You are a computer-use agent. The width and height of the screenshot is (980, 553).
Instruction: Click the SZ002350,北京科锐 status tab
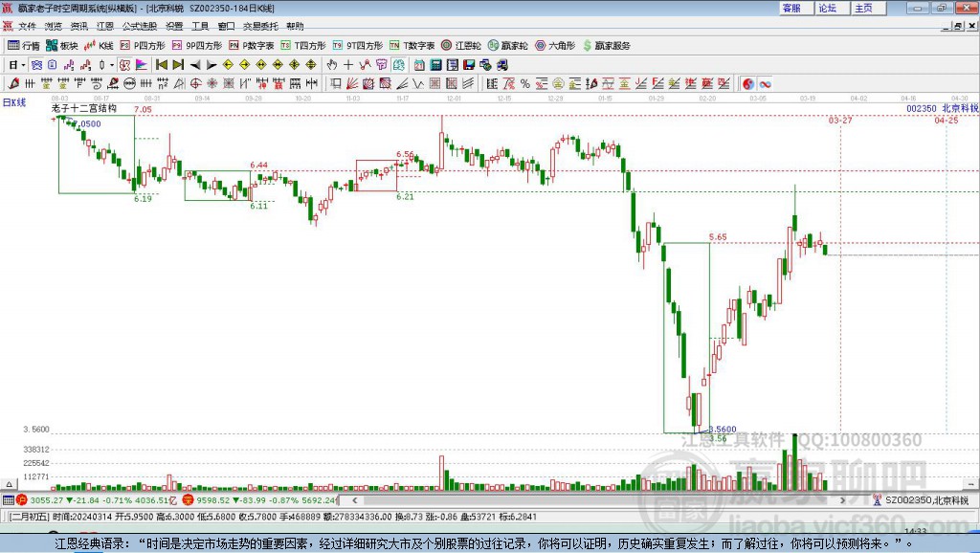point(921,499)
